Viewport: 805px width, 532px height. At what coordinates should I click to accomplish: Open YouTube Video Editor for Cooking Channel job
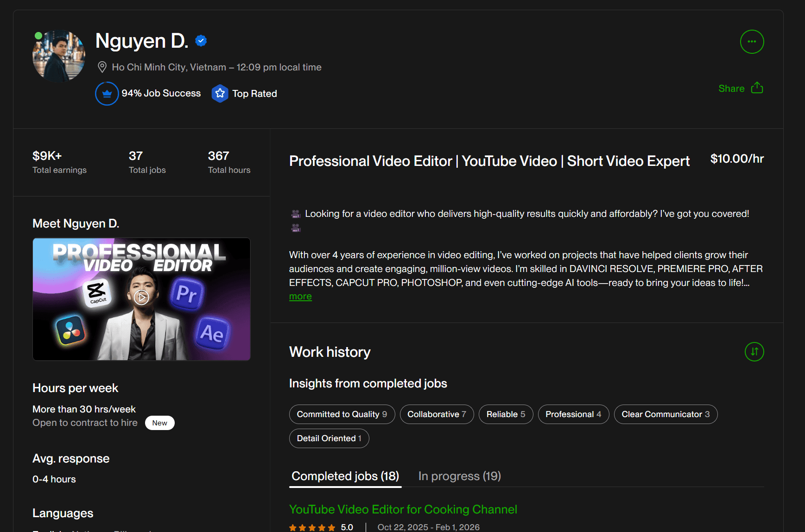point(403,509)
